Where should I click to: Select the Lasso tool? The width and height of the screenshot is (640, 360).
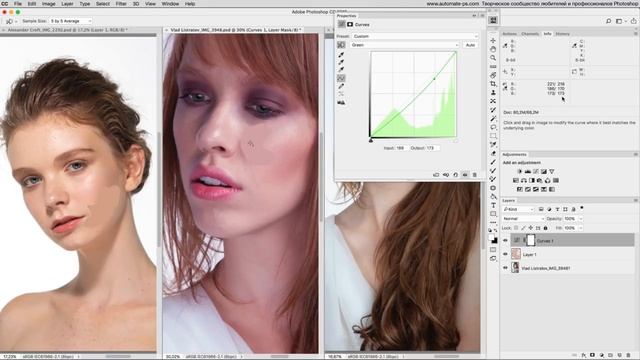(493, 127)
